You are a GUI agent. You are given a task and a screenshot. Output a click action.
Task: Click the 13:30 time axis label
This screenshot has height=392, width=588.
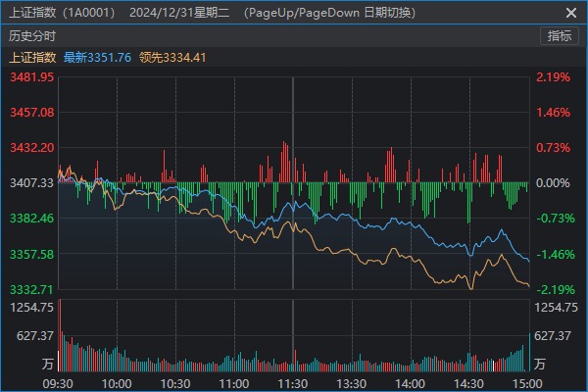[352, 383]
